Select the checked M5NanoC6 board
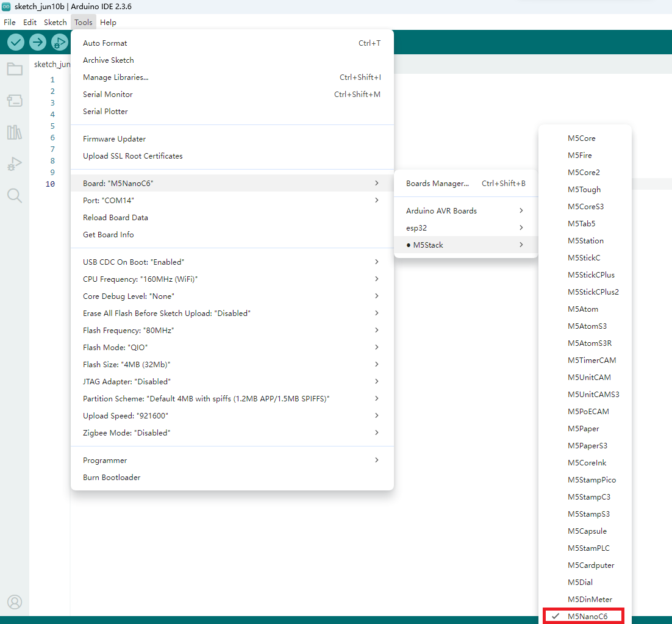Viewport: 672px width, 624px height. pos(585,616)
